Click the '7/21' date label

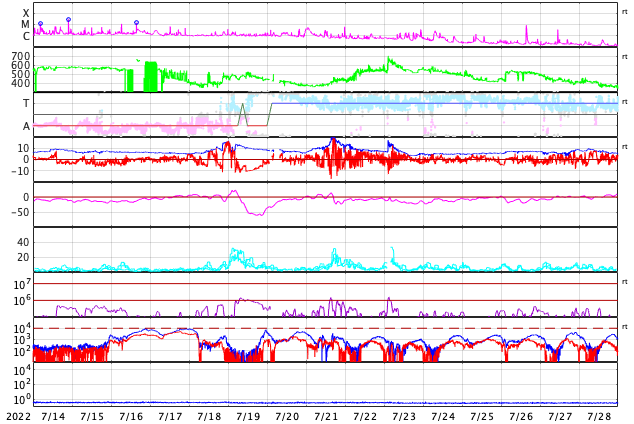point(326,416)
